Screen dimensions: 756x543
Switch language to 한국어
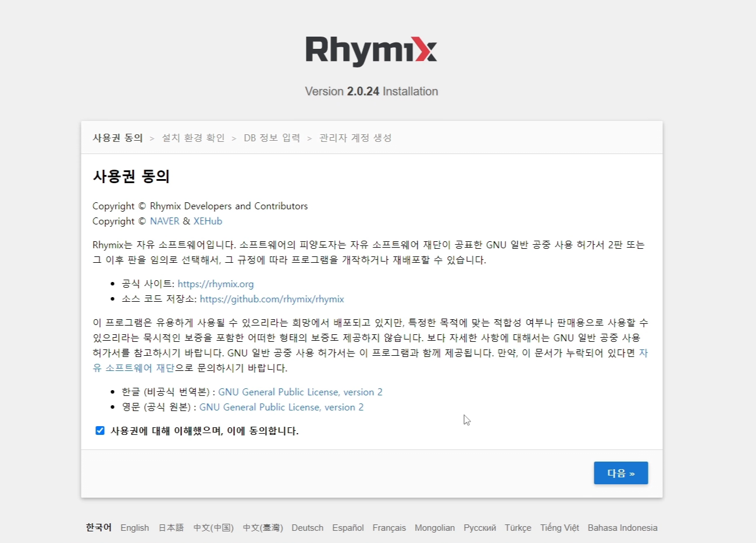coord(98,527)
